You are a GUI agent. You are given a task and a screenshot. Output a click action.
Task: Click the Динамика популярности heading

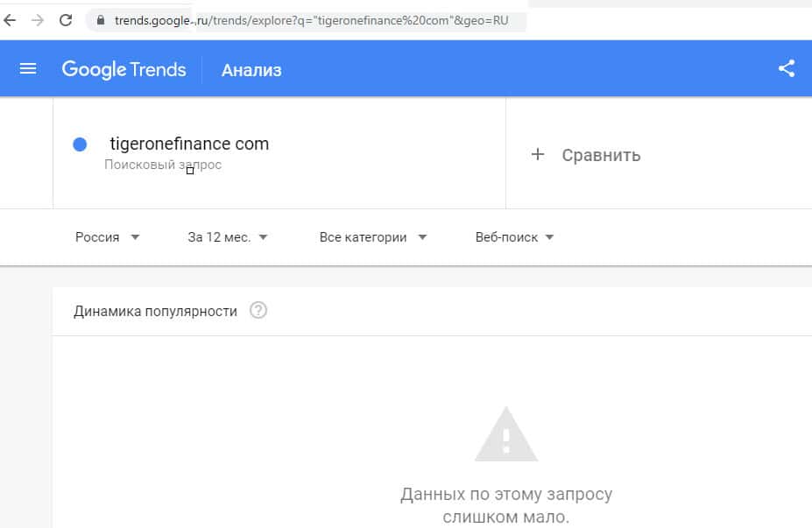click(x=156, y=311)
